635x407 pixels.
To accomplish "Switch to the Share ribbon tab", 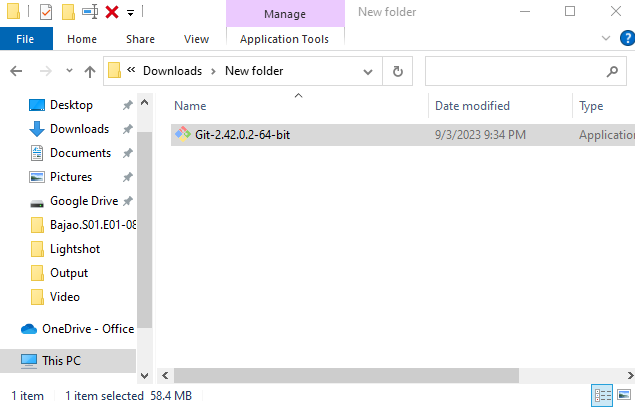I will (x=140, y=39).
